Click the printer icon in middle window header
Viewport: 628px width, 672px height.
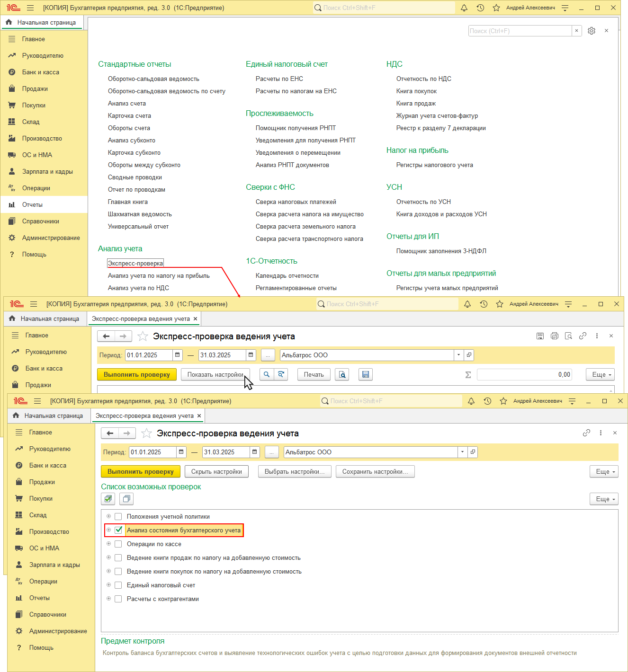(554, 336)
